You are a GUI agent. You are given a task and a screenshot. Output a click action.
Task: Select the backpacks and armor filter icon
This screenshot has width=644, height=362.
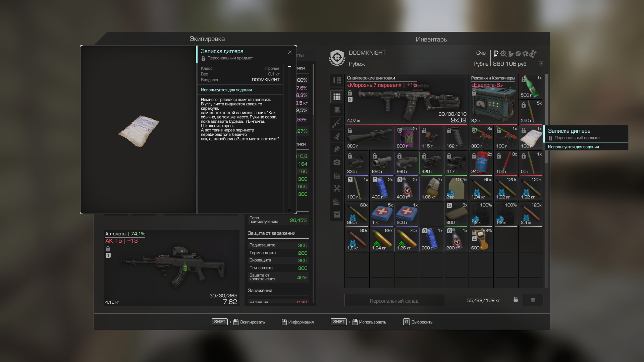[337, 110]
